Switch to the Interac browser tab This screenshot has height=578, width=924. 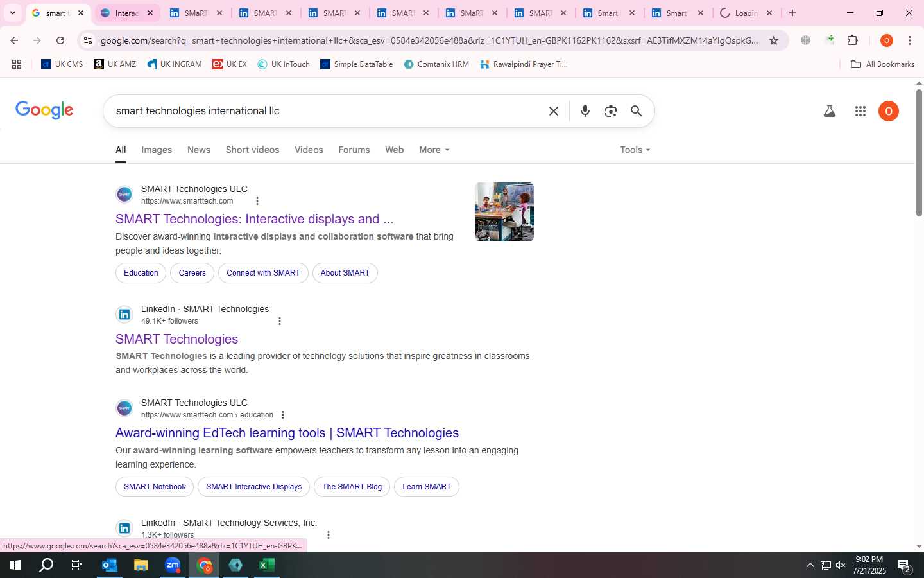(126, 13)
